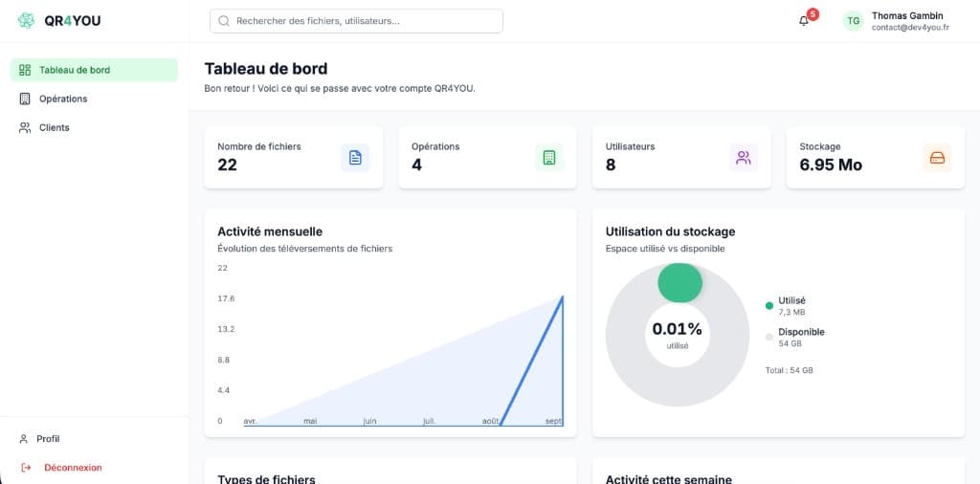Click the 7,3 MB used value
Image resolution: width=980 pixels, height=484 pixels.
coord(791,312)
